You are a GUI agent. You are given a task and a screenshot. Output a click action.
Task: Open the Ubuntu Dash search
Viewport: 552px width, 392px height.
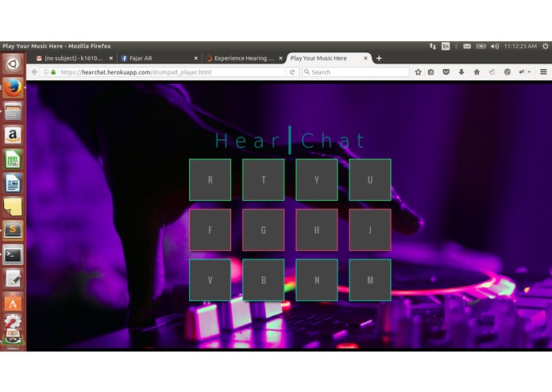pyautogui.click(x=13, y=64)
